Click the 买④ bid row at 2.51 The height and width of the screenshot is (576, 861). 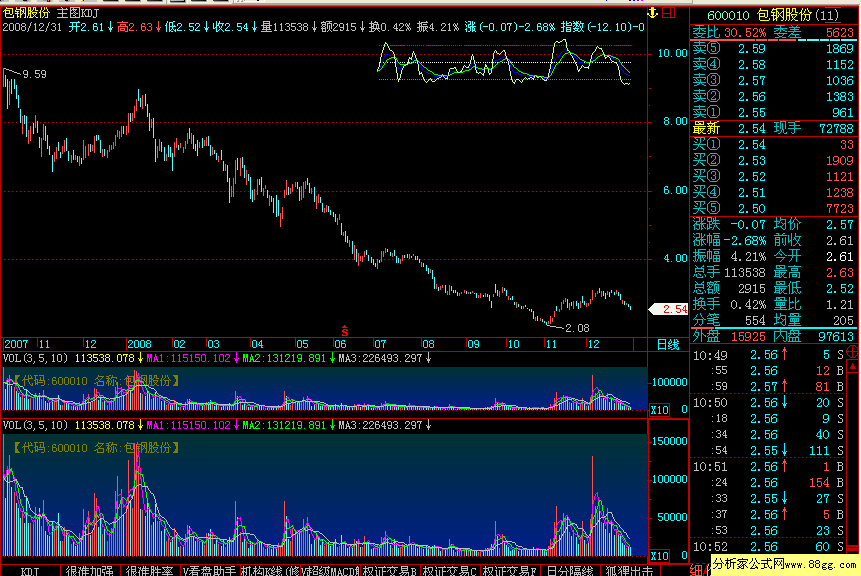tap(773, 192)
